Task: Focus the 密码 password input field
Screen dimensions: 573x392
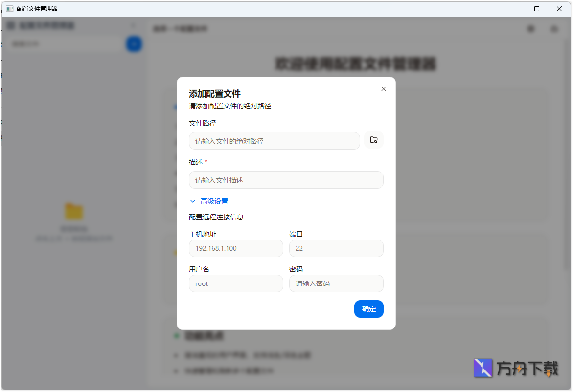Action: coord(336,283)
